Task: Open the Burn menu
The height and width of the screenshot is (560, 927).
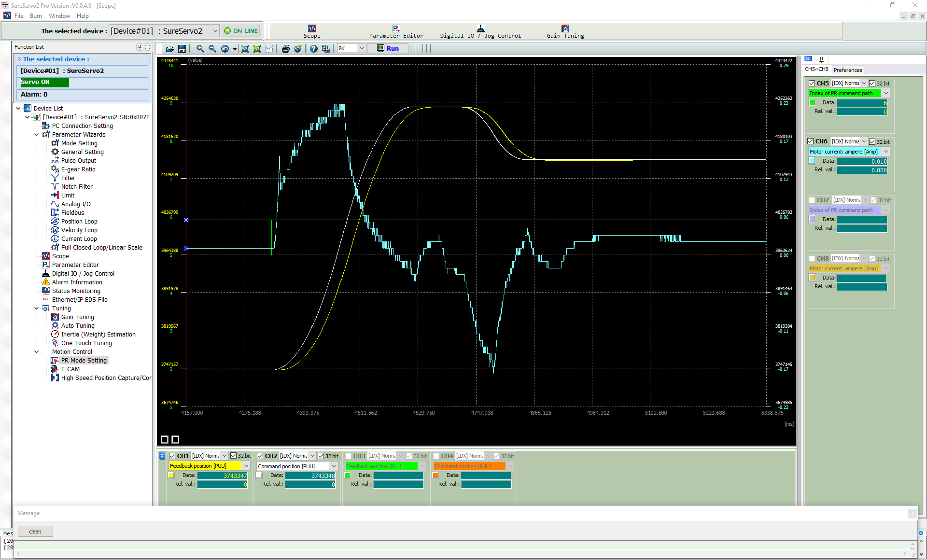Action: [x=36, y=16]
